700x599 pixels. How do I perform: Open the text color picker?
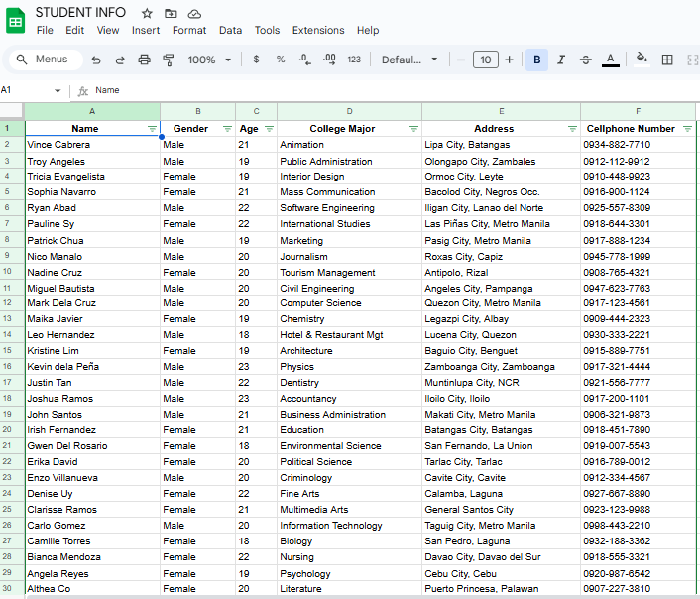(610, 60)
